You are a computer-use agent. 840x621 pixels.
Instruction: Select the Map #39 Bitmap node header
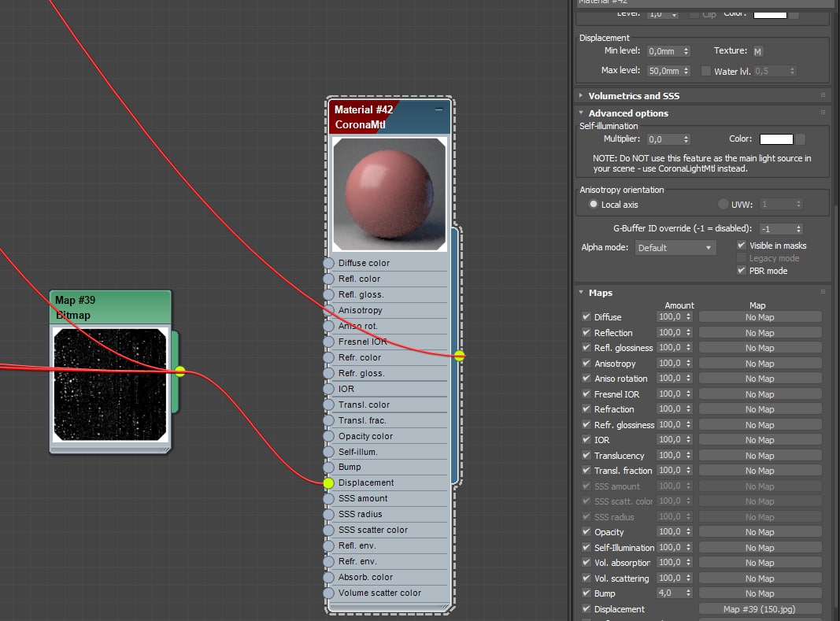point(110,308)
